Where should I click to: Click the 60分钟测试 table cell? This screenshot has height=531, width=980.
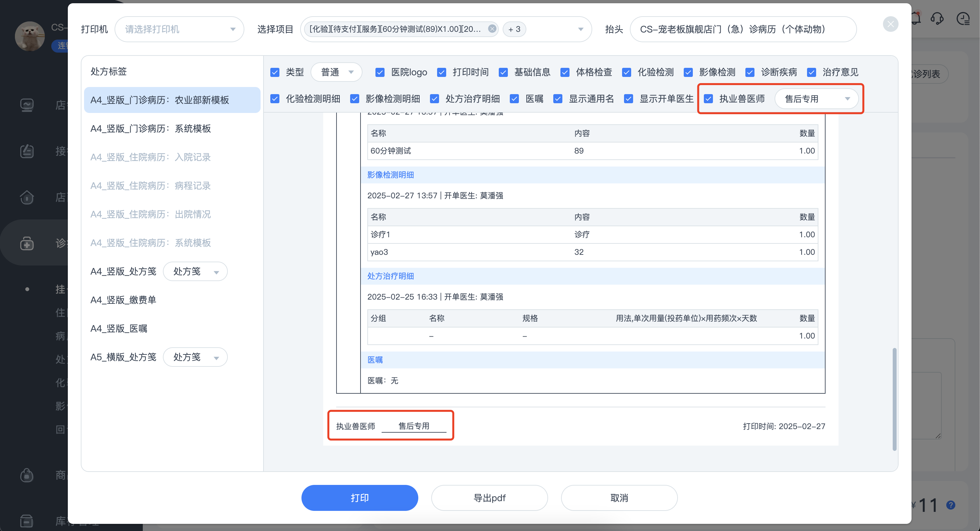click(x=391, y=151)
